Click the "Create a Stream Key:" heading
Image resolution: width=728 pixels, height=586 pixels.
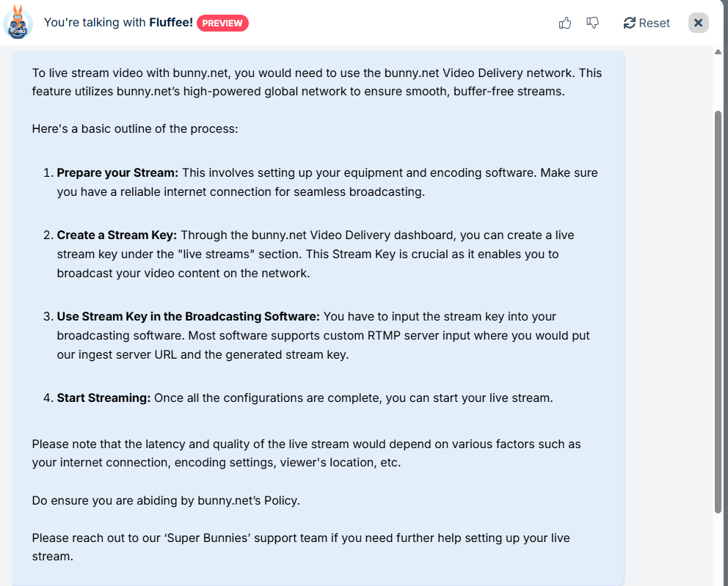point(117,235)
